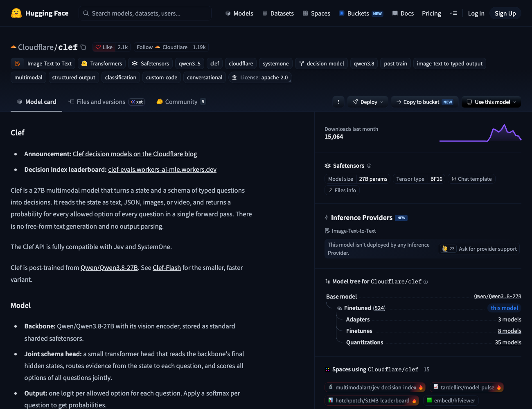Open the Cloudflare blog announcement link
Viewport: 532px width, 409px height.
135,154
